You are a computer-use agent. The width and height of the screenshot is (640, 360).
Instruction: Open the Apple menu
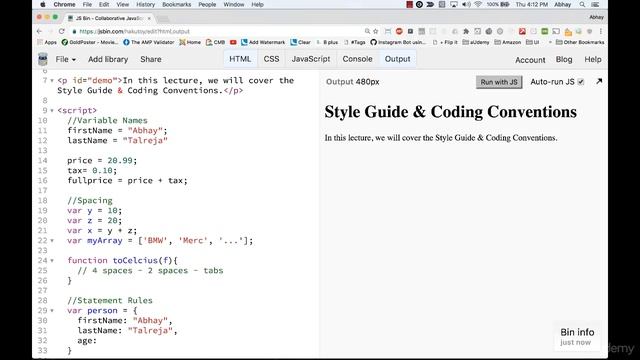pyautogui.click(x=43, y=4)
